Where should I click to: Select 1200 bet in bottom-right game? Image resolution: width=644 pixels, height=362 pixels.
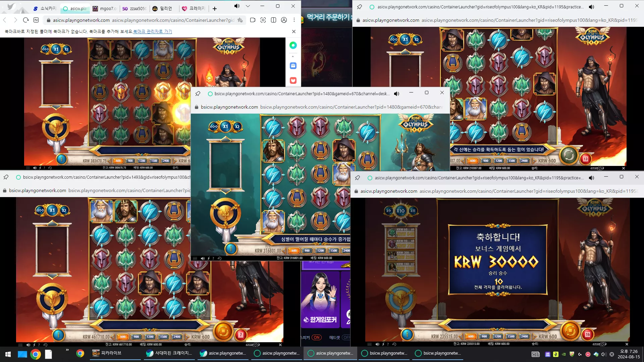pos(497,337)
